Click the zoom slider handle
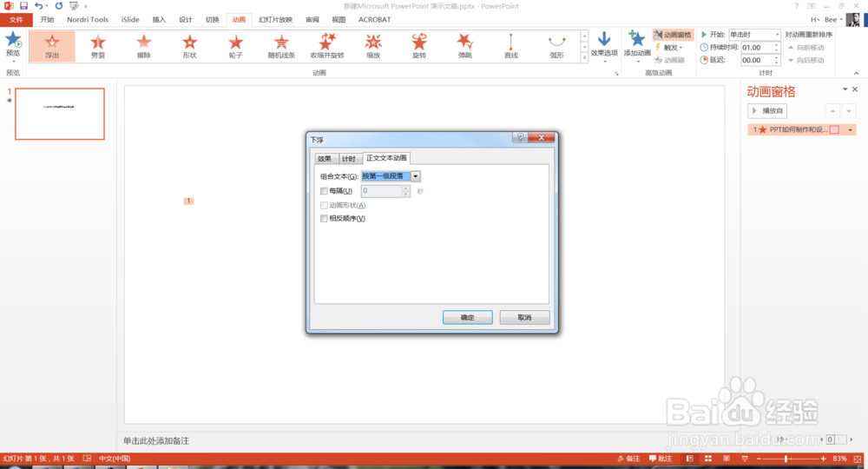 (x=786, y=459)
